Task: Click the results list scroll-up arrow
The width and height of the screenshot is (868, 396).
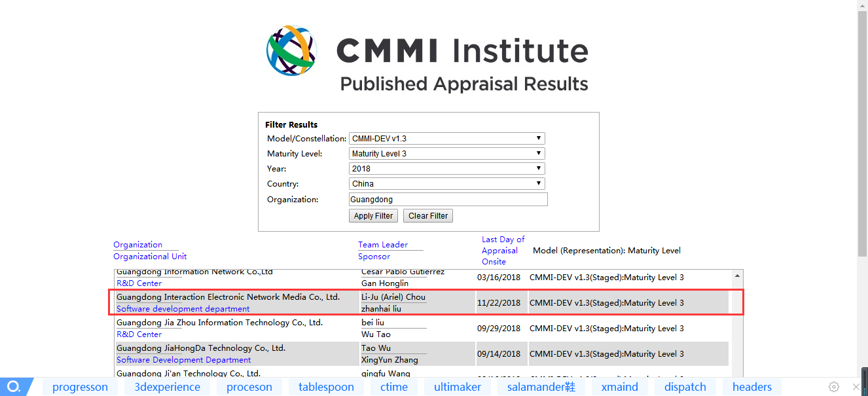Action: pyautogui.click(x=738, y=276)
